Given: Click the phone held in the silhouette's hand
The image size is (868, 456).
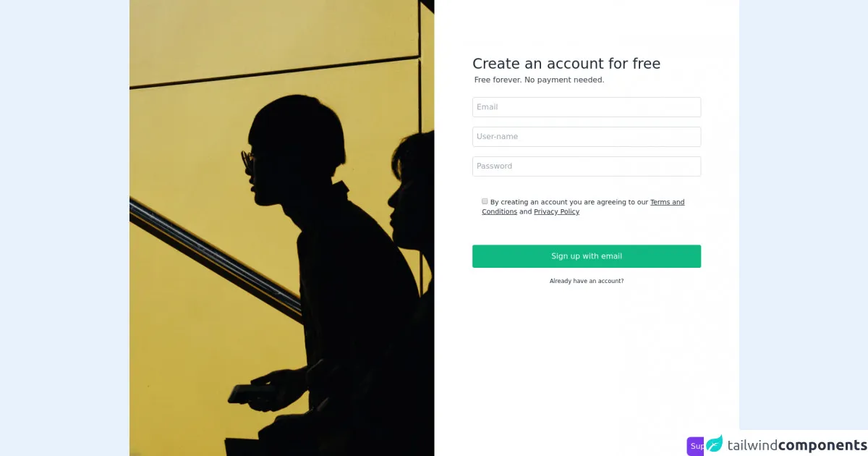Looking at the screenshot, I should click(246, 394).
